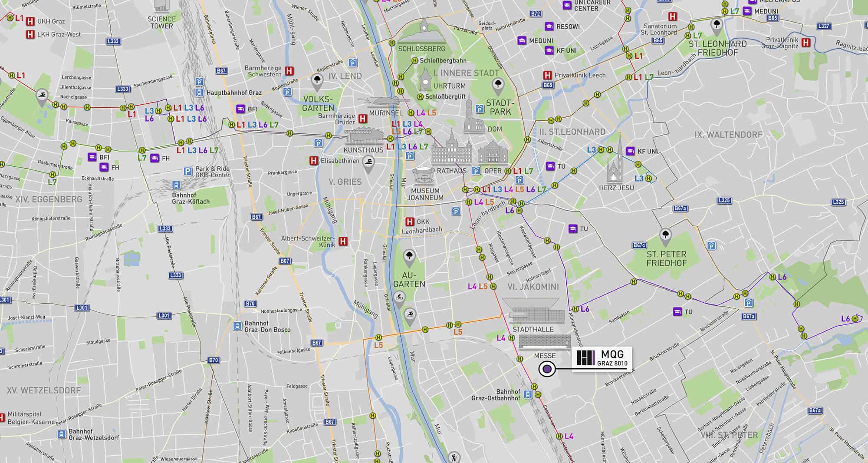Select the hospital icon beside Albert-Schweitzer-Klinik

click(x=343, y=241)
